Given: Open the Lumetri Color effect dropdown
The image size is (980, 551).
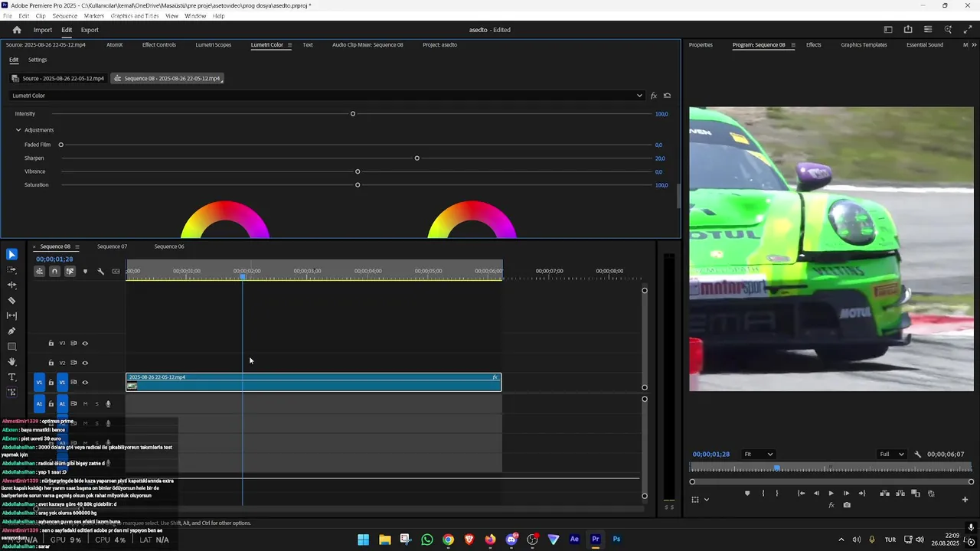Looking at the screenshot, I should pyautogui.click(x=327, y=96).
